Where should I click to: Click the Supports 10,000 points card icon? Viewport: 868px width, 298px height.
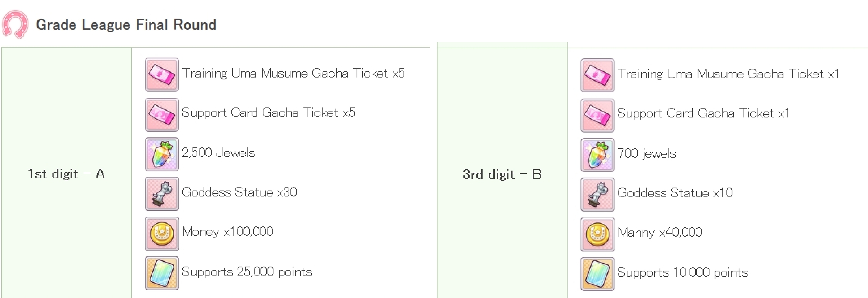pyautogui.click(x=598, y=274)
